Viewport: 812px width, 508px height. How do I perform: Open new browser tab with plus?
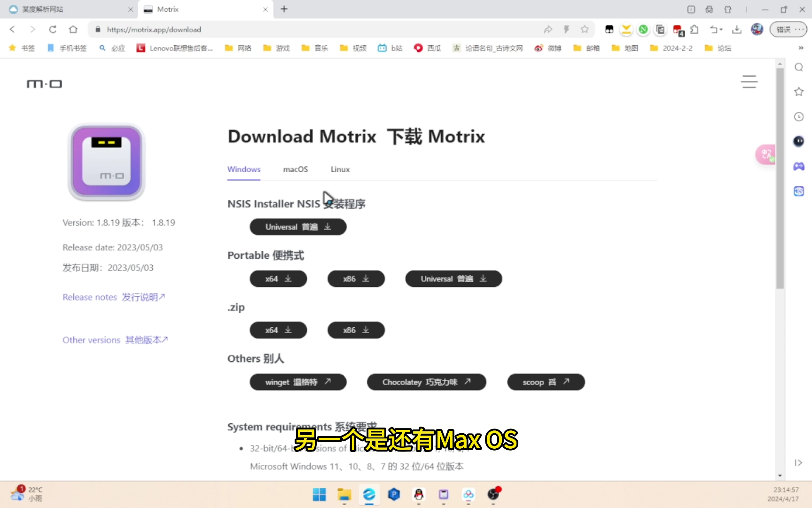pyautogui.click(x=284, y=9)
